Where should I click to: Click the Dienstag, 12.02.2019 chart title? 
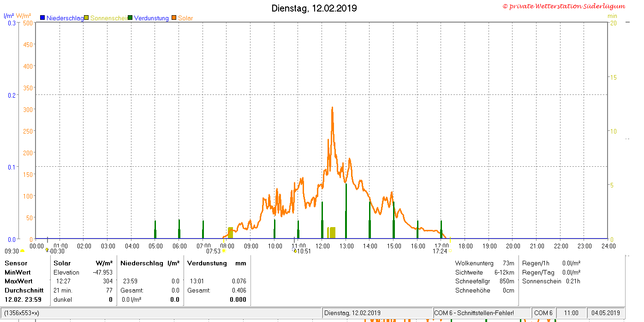click(x=314, y=8)
